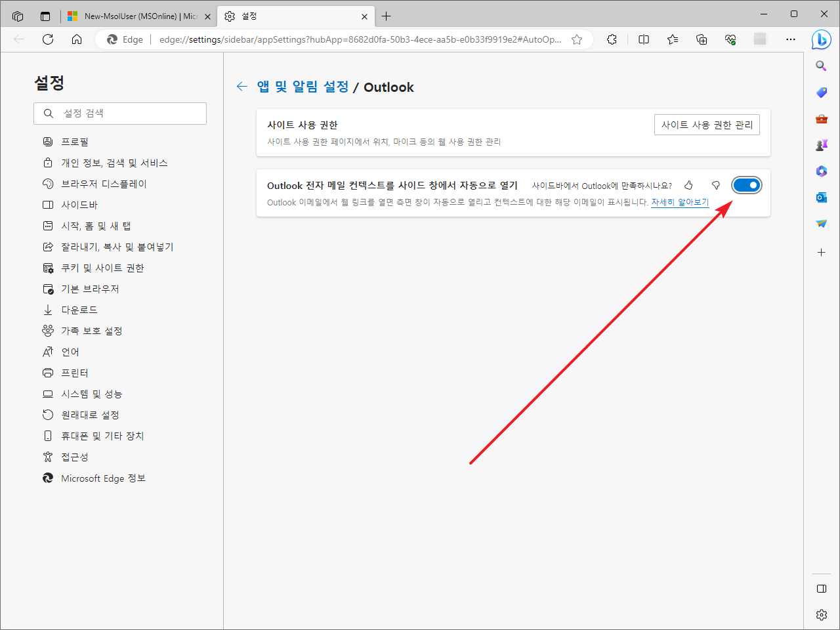The width and height of the screenshot is (840, 630).
Task: Open 자세히 알아보기 link
Action: coord(680,202)
